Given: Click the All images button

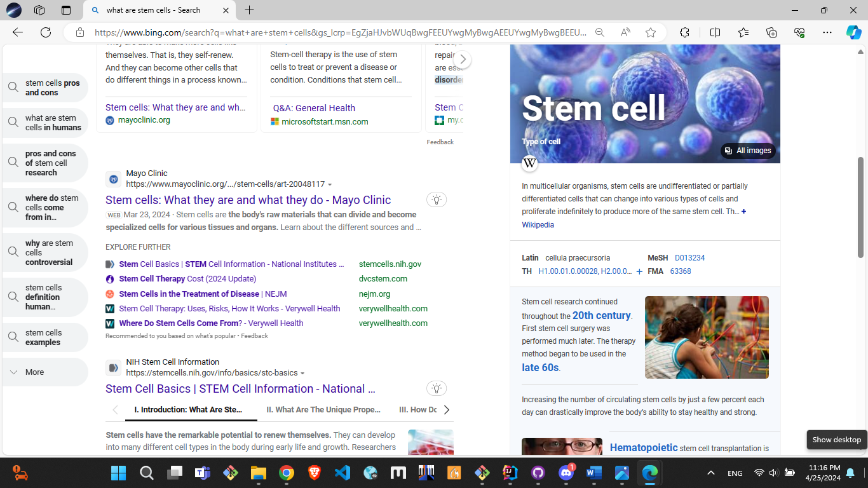Looking at the screenshot, I should click(x=748, y=151).
